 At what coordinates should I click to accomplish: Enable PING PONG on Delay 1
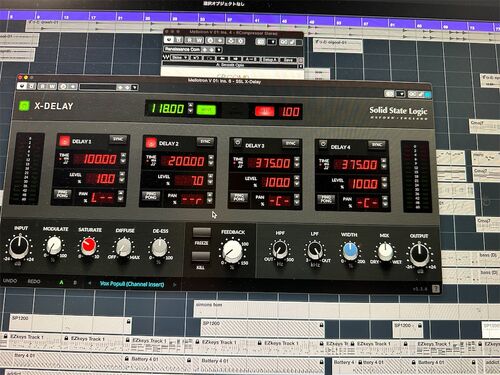(62, 194)
